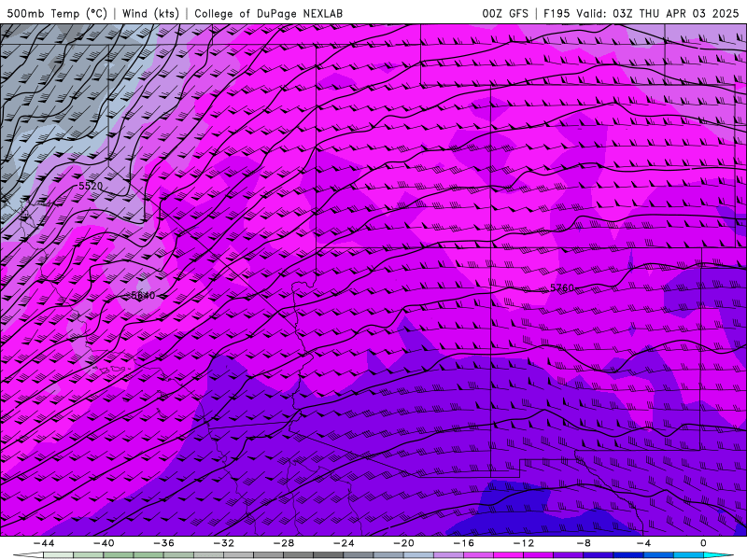The image size is (747, 560).
Task: Click the -24 color scale label
Action: pyautogui.click(x=344, y=543)
